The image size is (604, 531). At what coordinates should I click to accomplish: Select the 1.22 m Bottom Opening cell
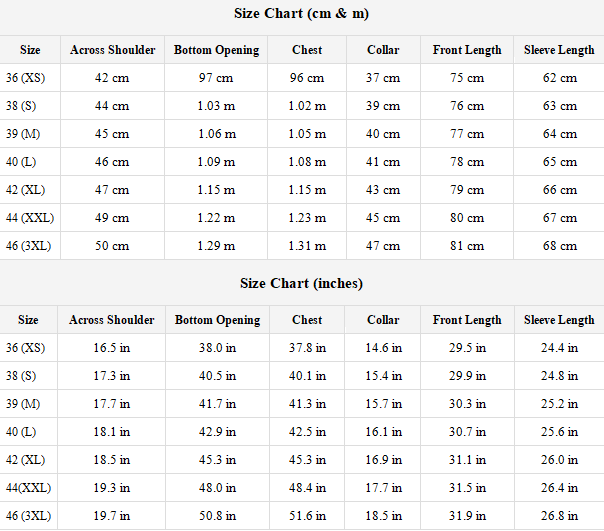coord(216,218)
